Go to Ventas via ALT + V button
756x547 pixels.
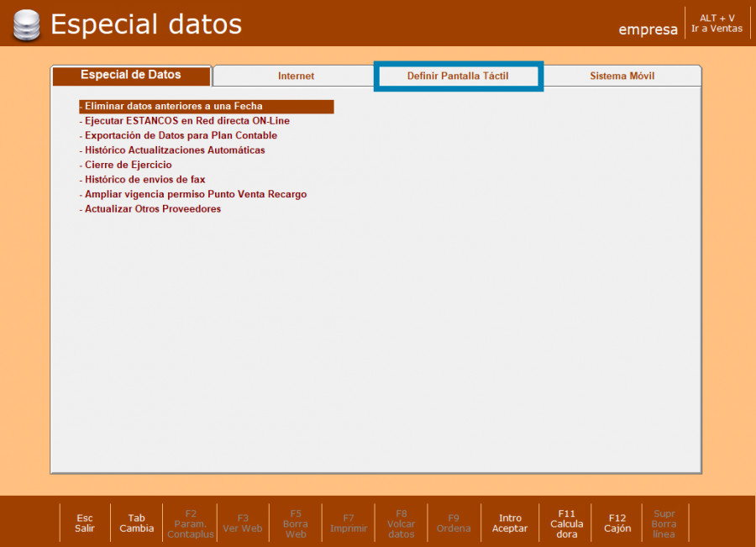point(717,24)
